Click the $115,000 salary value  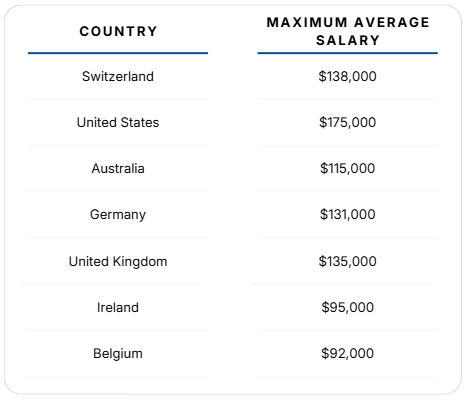coord(348,168)
